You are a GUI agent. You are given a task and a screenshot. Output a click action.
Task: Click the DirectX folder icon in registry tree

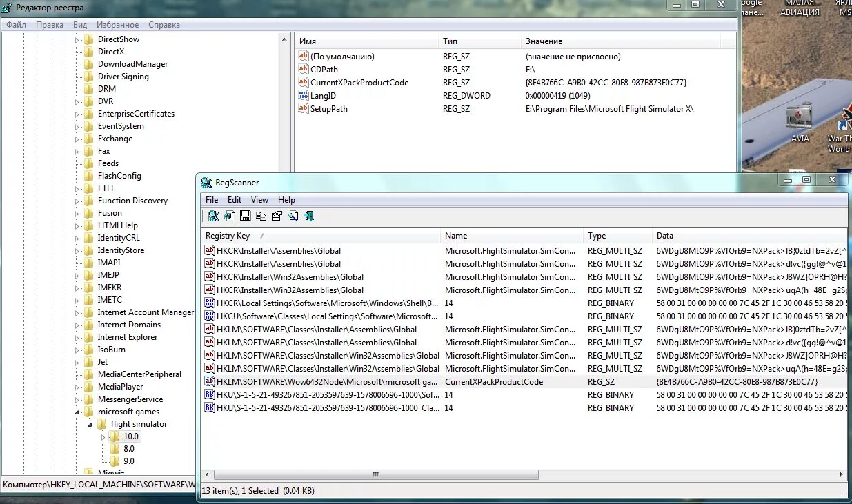(x=88, y=52)
